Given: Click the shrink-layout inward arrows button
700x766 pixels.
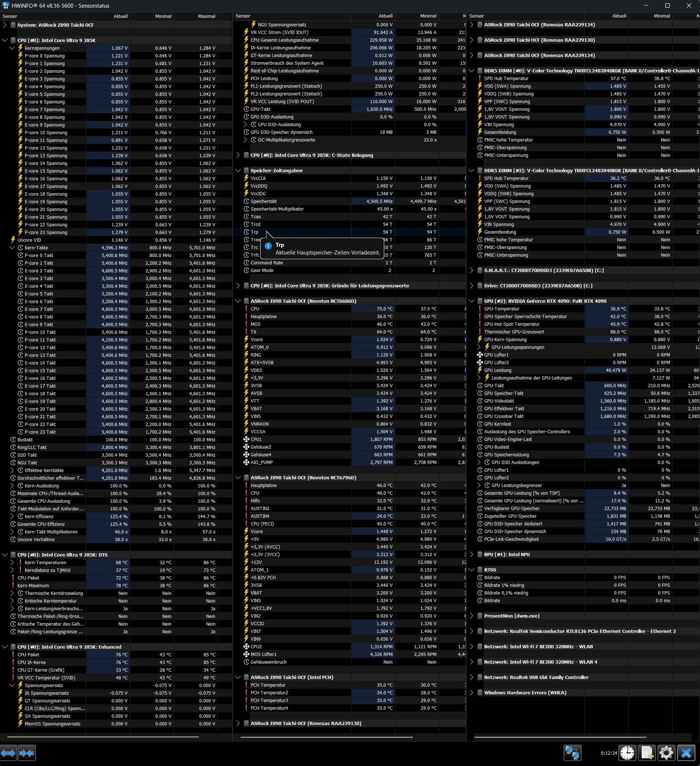Looking at the screenshot, I should [27, 753].
